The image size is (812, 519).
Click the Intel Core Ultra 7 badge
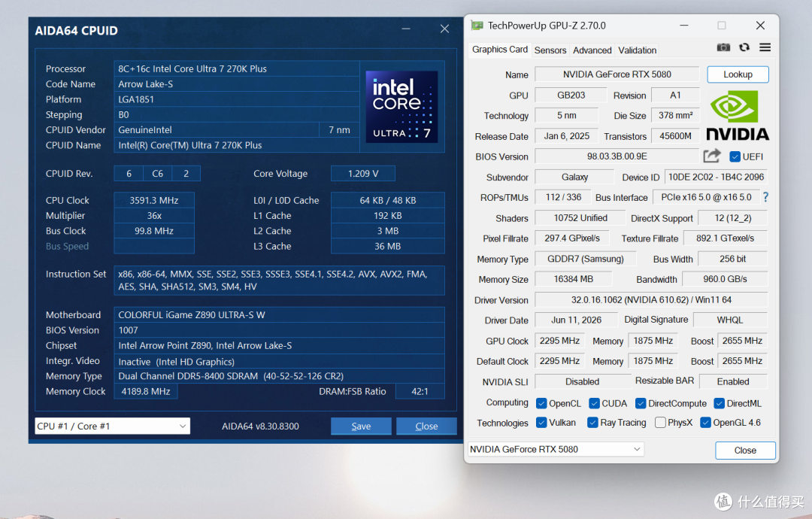coord(401,107)
